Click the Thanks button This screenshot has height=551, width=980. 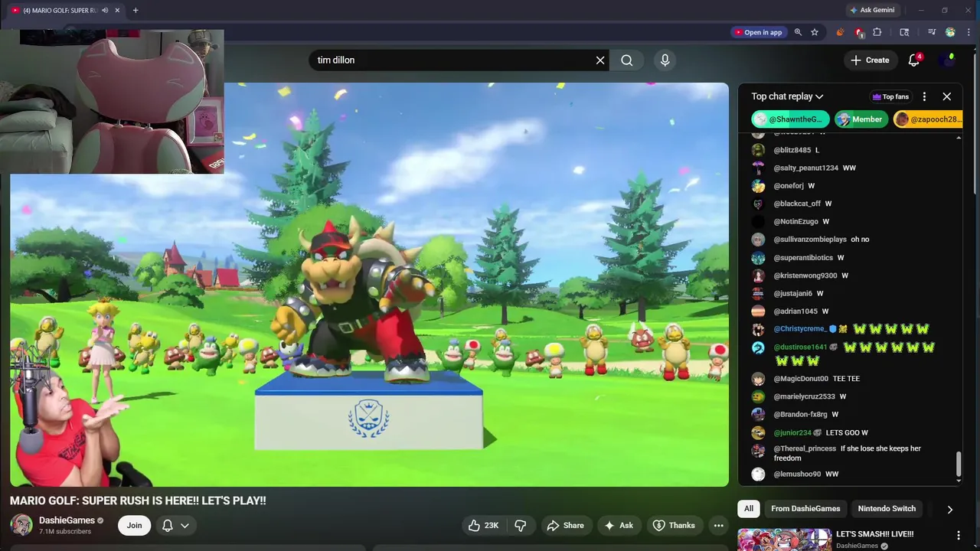click(x=674, y=525)
